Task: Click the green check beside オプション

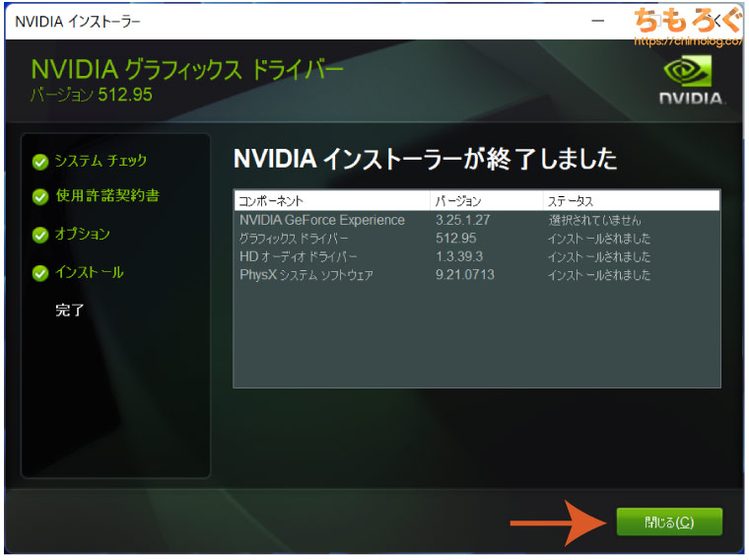Action: coord(40,235)
